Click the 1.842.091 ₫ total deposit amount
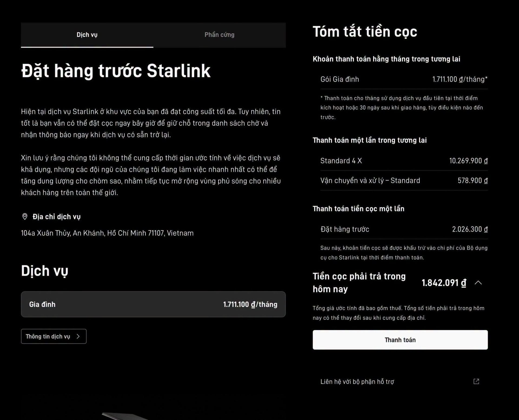519x420 pixels. 444,283
